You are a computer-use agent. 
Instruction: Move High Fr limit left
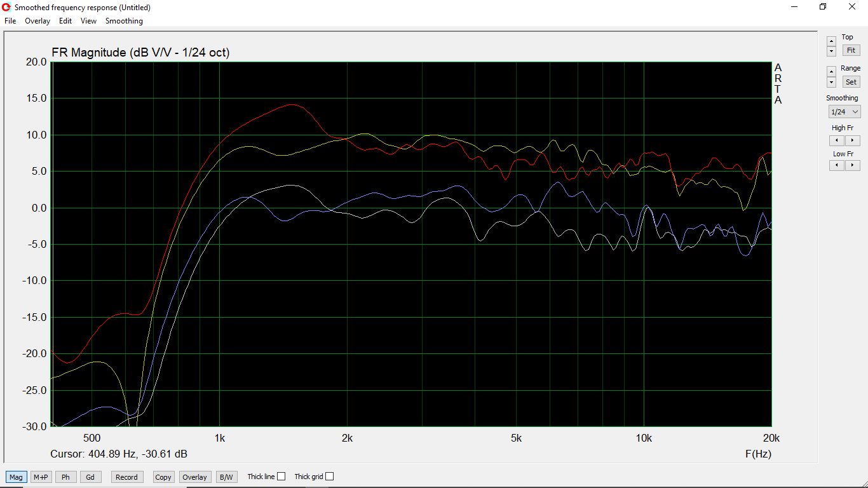pos(837,140)
